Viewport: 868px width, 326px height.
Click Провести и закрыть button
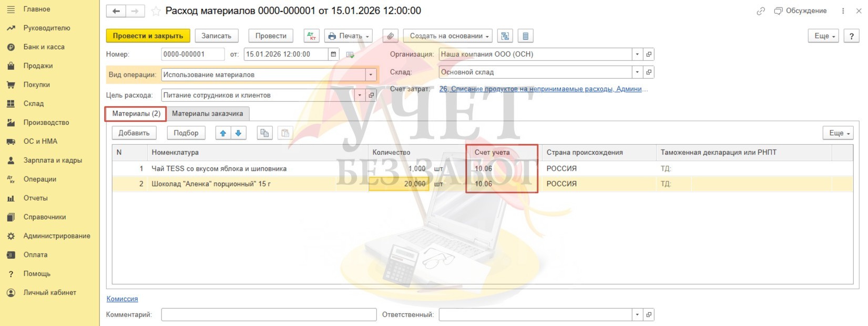tap(148, 36)
